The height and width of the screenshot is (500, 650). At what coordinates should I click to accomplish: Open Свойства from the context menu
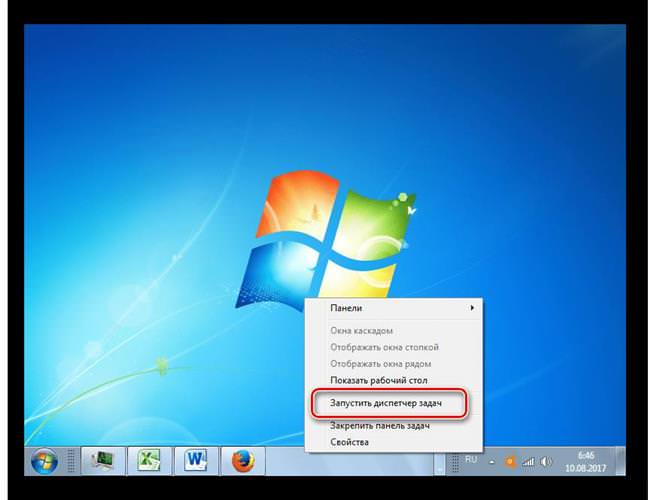394,442
